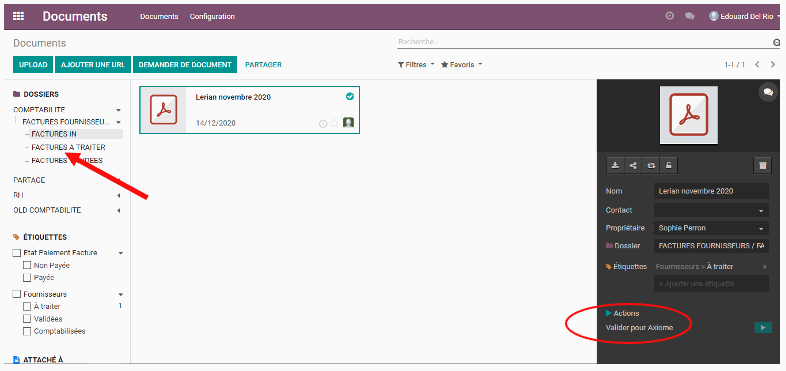
Task: Open the apps grid menu icon
Action: click(x=19, y=16)
